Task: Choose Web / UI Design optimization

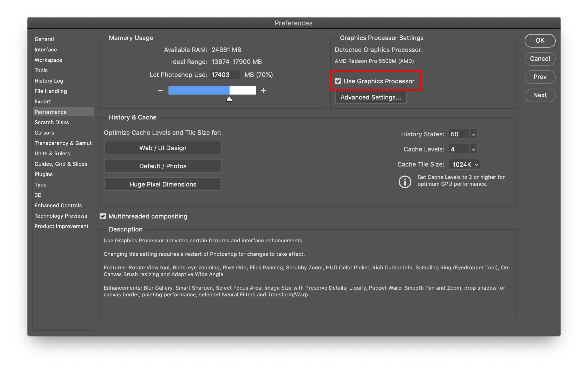Action: (163, 148)
